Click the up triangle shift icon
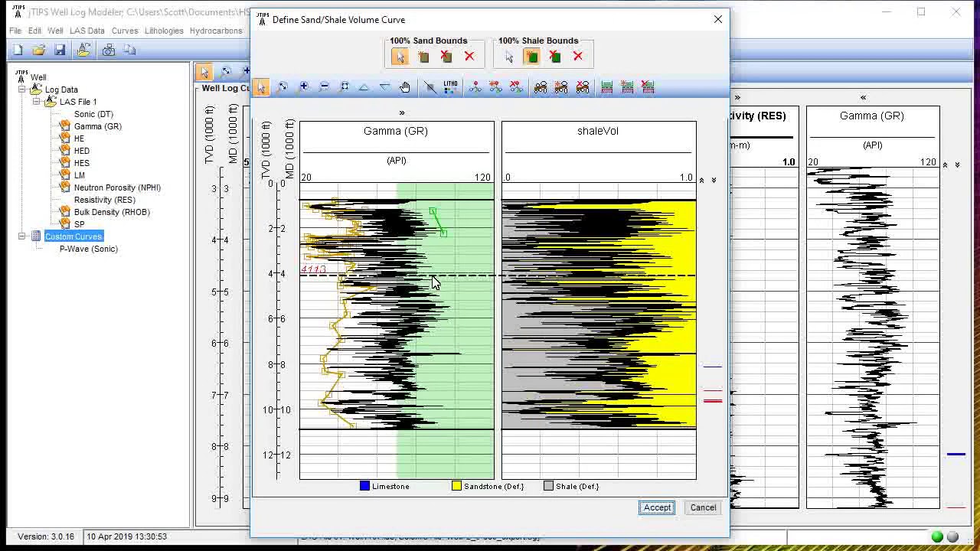The image size is (980, 551). 364,87
